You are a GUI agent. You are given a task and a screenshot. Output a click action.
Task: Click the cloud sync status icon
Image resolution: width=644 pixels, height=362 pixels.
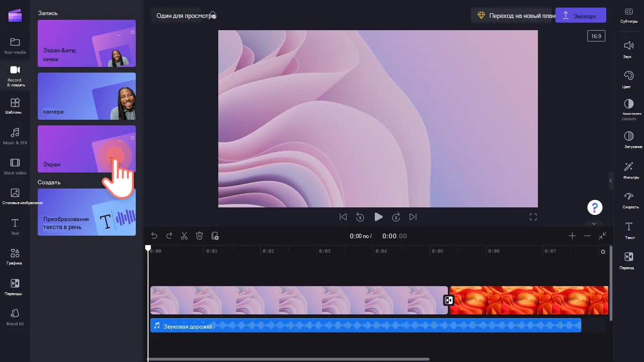tap(213, 16)
